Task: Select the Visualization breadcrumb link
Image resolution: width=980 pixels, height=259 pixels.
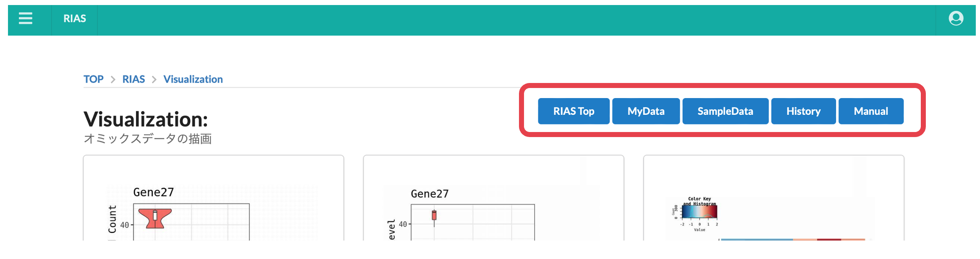Action: click(193, 79)
